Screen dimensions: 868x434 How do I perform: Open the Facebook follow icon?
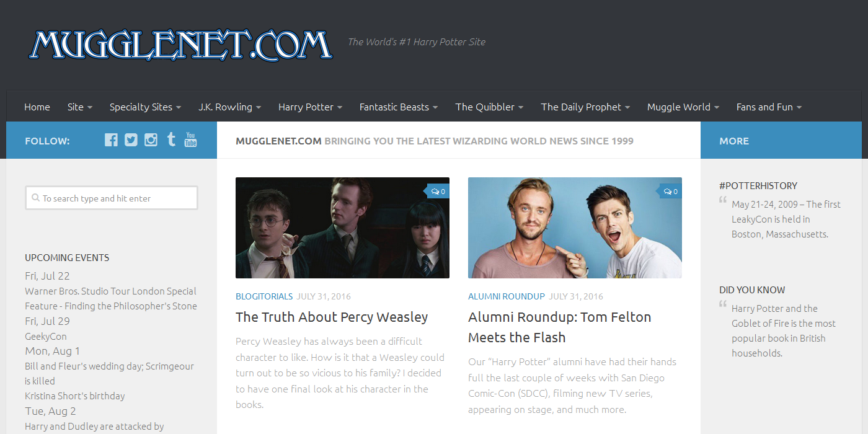(x=111, y=140)
